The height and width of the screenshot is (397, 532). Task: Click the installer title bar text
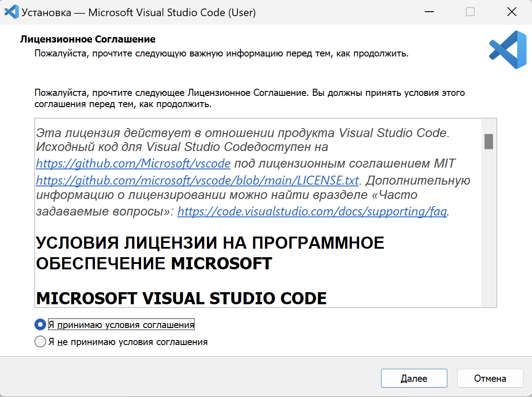coord(138,13)
